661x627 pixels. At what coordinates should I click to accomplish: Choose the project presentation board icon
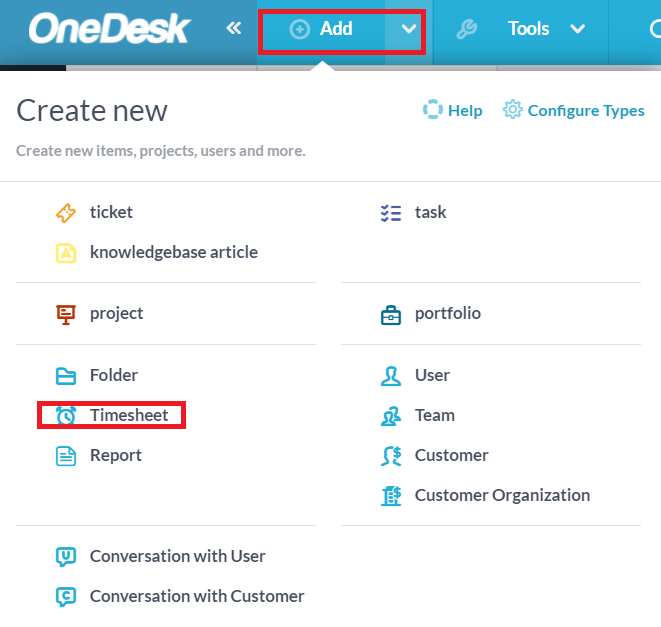(x=66, y=314)
